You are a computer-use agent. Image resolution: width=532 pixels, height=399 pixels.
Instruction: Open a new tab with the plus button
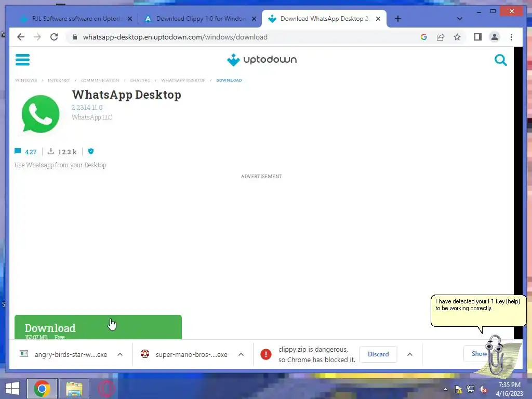(x=398, y=19)
